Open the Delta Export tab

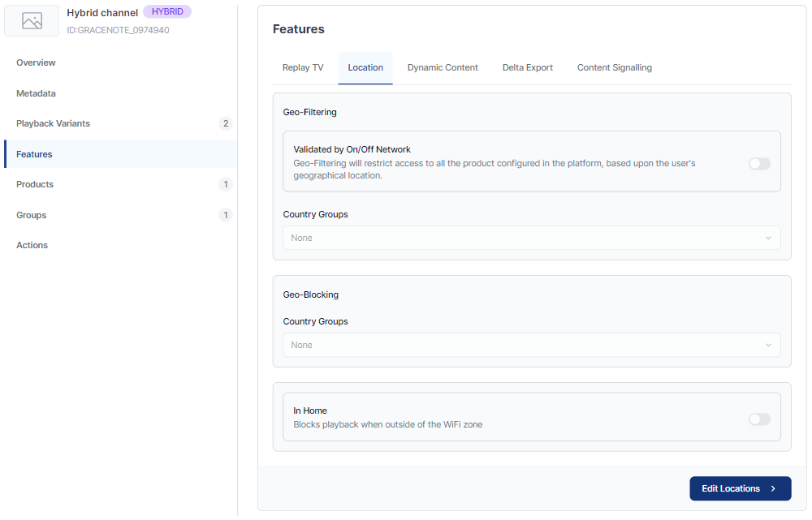tap(527, 68)
